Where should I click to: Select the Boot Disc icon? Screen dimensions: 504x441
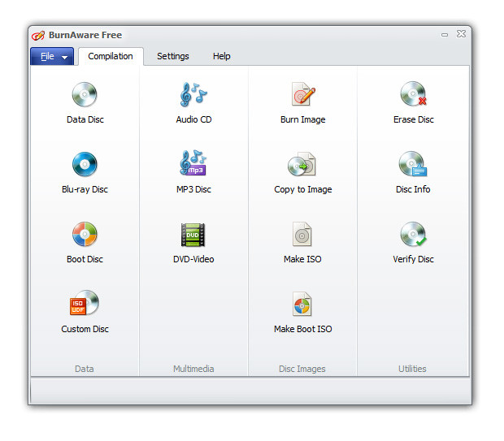(x=85, y=234)
